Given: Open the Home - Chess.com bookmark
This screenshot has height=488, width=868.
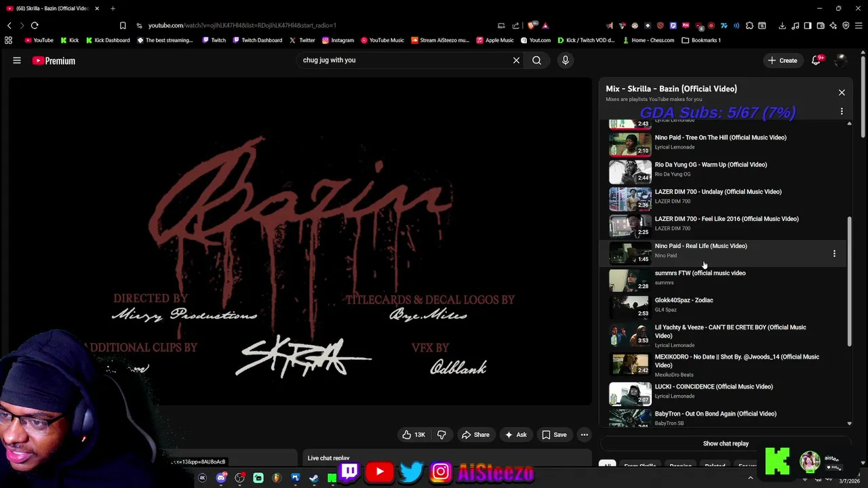Looking at the screenshot, I should (x=648, y=40).
